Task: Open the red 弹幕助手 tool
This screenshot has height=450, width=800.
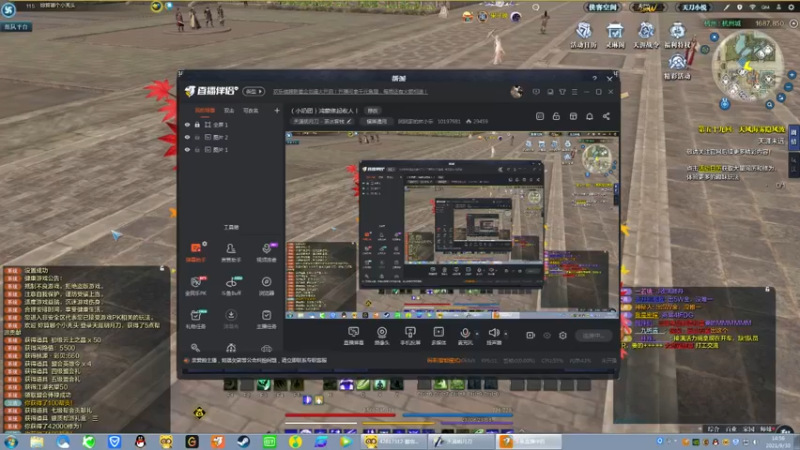Action: [196, 252]
